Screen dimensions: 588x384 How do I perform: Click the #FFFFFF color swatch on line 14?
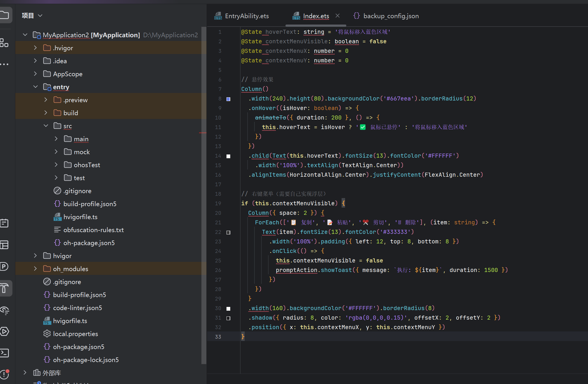pyautogui.click(x=228, y=156)
